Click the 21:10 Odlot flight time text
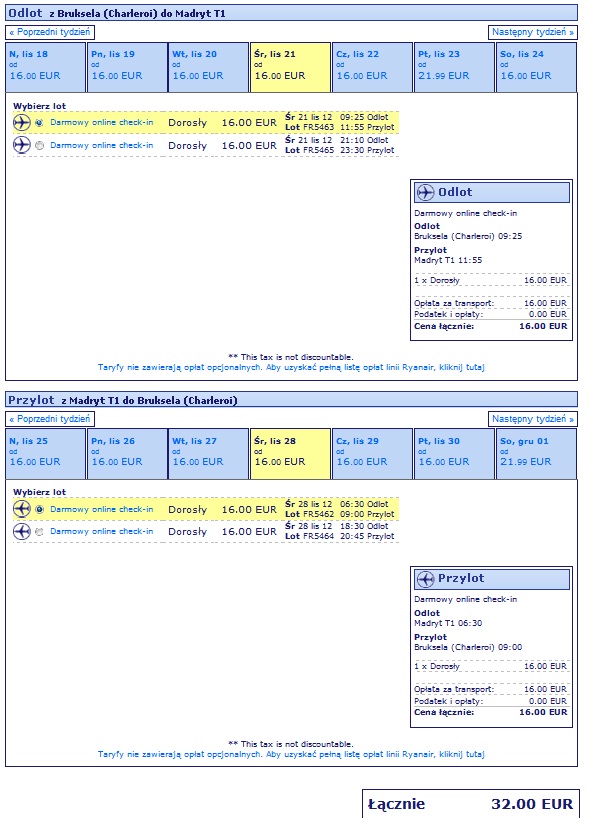Viewport: 590px width, 818px height. point(364,140)
